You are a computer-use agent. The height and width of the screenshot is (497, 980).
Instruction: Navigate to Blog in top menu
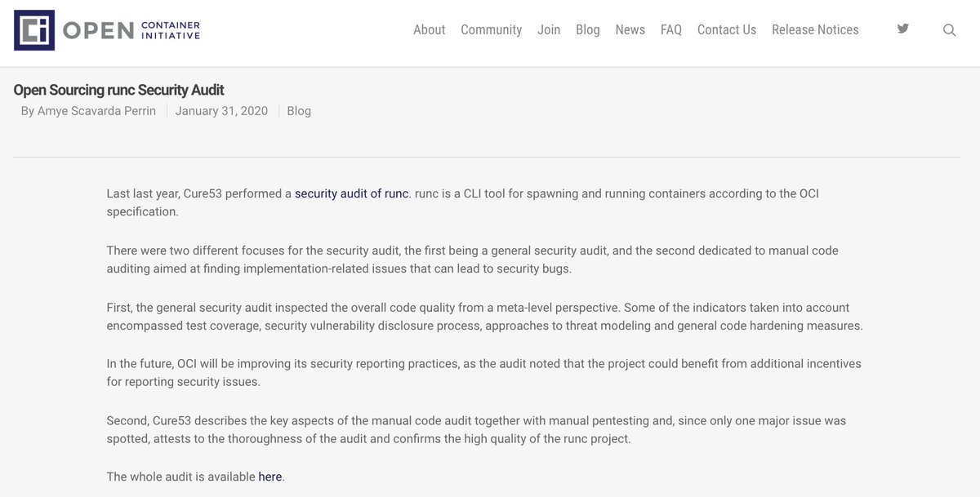(587, 29)
